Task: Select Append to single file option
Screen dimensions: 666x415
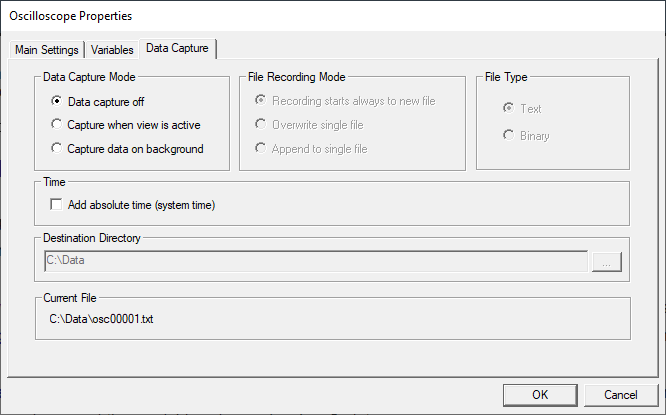Action: [263, 149]
